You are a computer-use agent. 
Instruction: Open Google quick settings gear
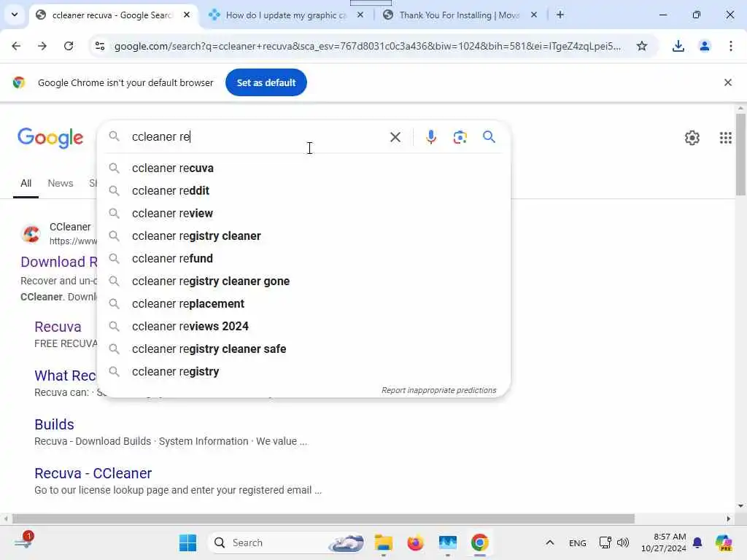point(692,138)
